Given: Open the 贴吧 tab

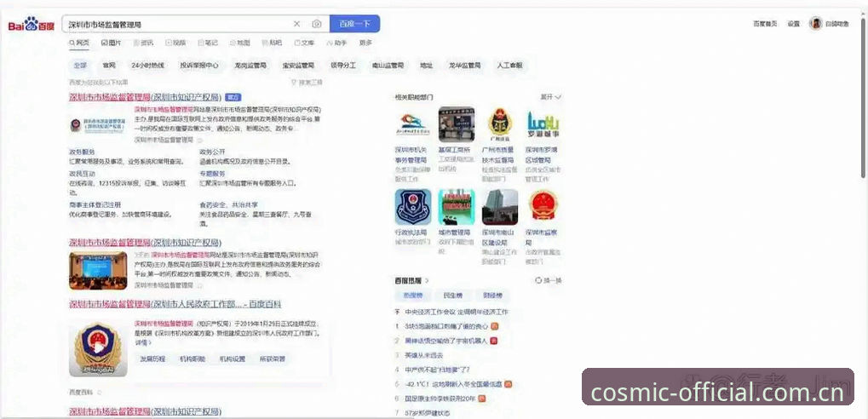Looking at the screenshot, I should coord(272,43).
